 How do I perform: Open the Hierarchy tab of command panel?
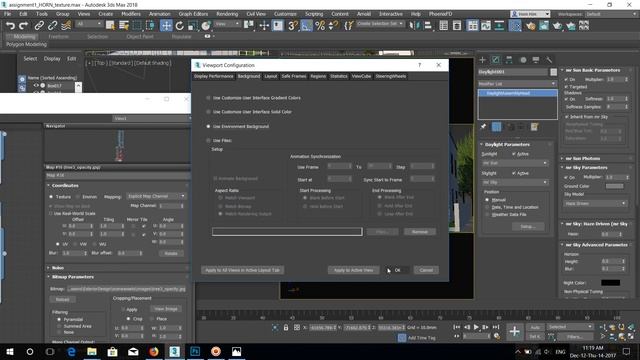click(509, 60)
